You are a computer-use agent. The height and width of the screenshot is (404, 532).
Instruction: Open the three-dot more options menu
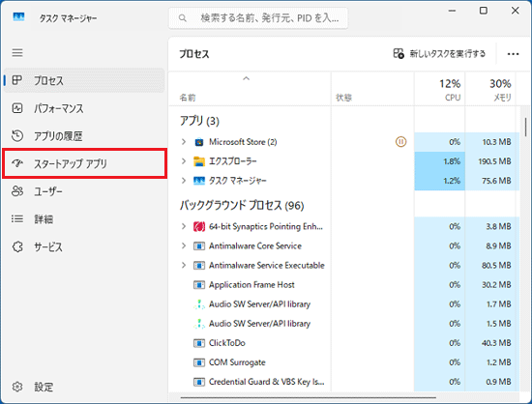coord(513,54)
